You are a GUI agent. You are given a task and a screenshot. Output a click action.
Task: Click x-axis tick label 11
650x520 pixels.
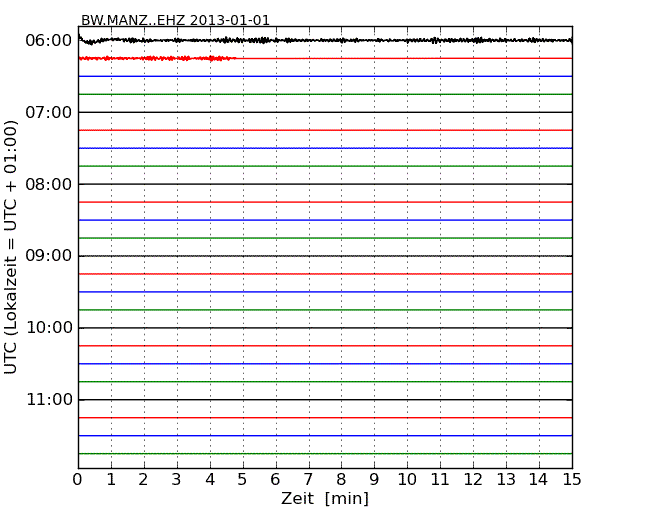coord(440,480)
